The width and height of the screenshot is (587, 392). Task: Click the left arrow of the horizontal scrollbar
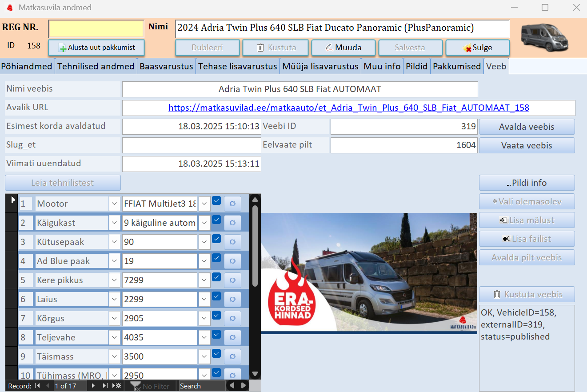tap(232, 386)
